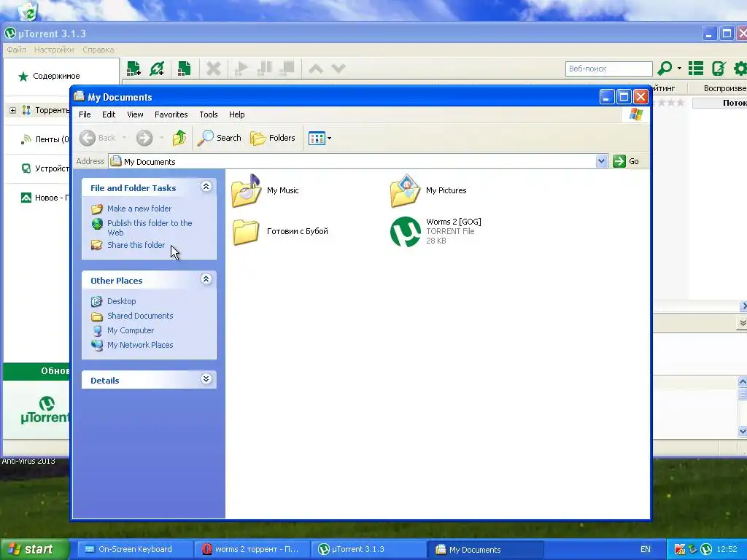Click EN language indicator in taskbar
747x560 pixels.
pyautogui.click(x=645, y=550)
